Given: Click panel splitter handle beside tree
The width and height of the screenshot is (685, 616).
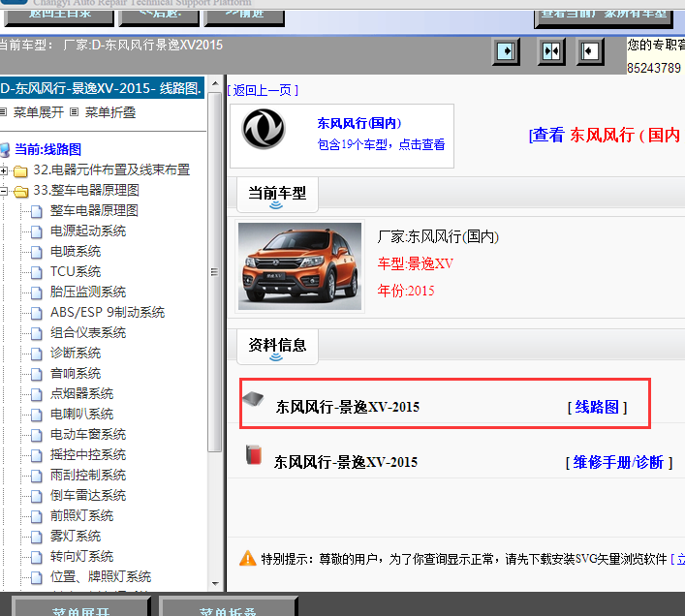Looking at the screenshot, I should pos(226,333).
